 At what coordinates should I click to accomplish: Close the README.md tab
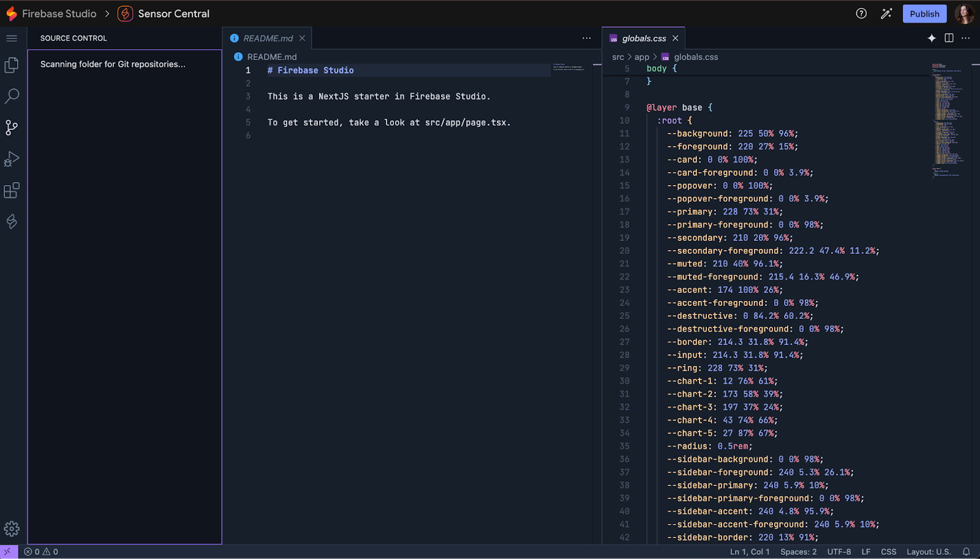click(302, 38)
